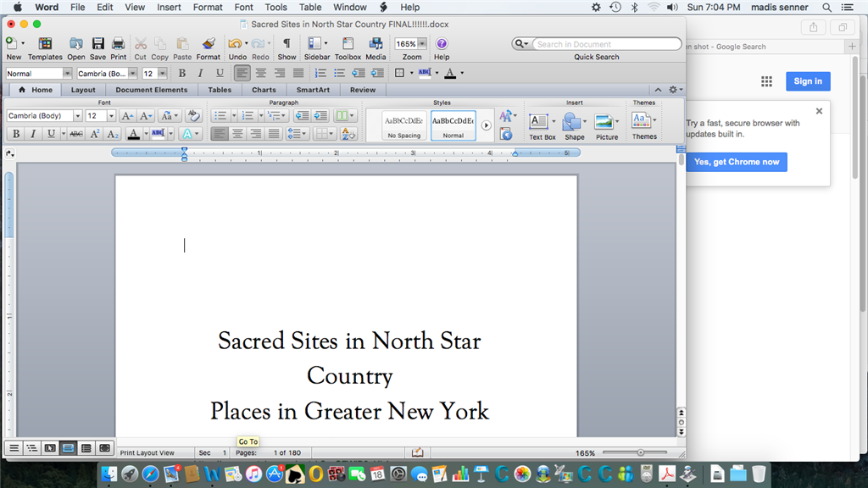Image resolution: width=868 pixels, height=488 pixels.
Task: Click the Picture insert icon
Action: click(604, 122)
